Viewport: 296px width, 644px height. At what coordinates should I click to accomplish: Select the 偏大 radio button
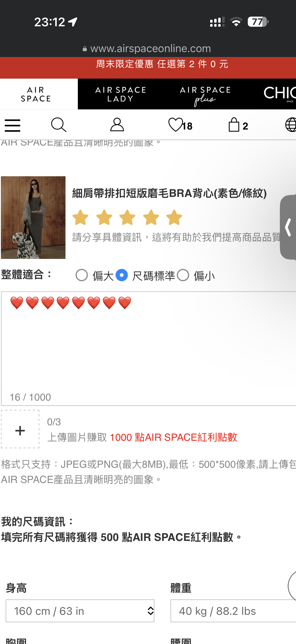pyautogui.click(x=82, y=275)
